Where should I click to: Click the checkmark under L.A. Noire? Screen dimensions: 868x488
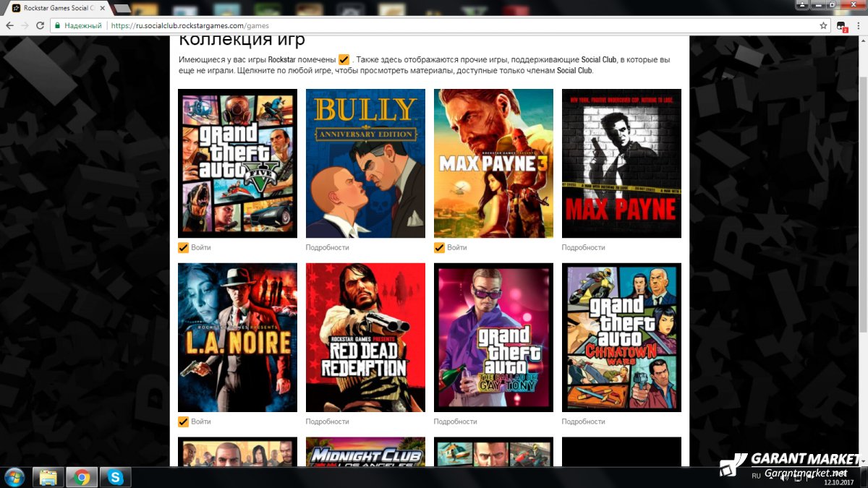(x=184, y=421)
